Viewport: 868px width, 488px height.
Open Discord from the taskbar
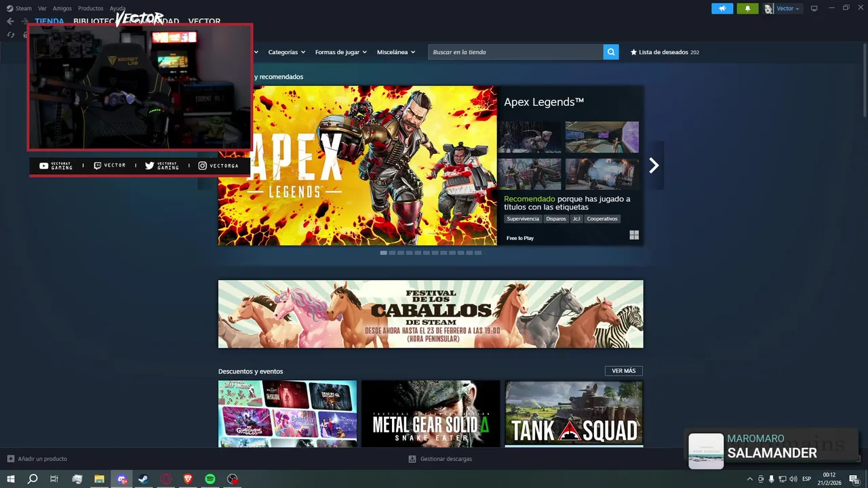pos(121,479)
